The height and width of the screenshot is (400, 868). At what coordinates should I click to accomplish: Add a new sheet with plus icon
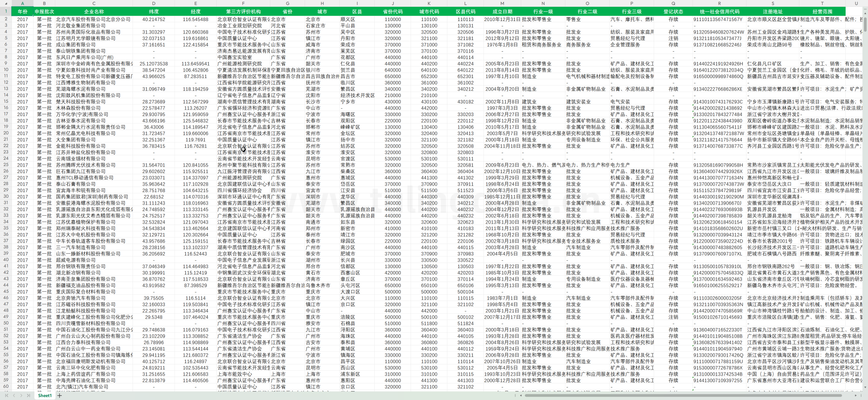[x=60, y=395]
